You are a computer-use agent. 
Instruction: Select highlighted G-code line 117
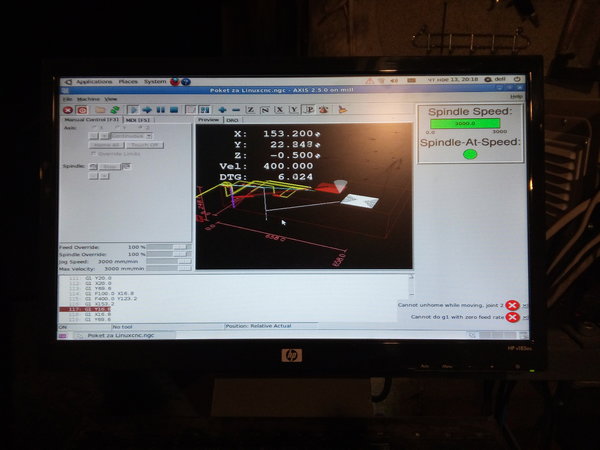pos(85,309)
